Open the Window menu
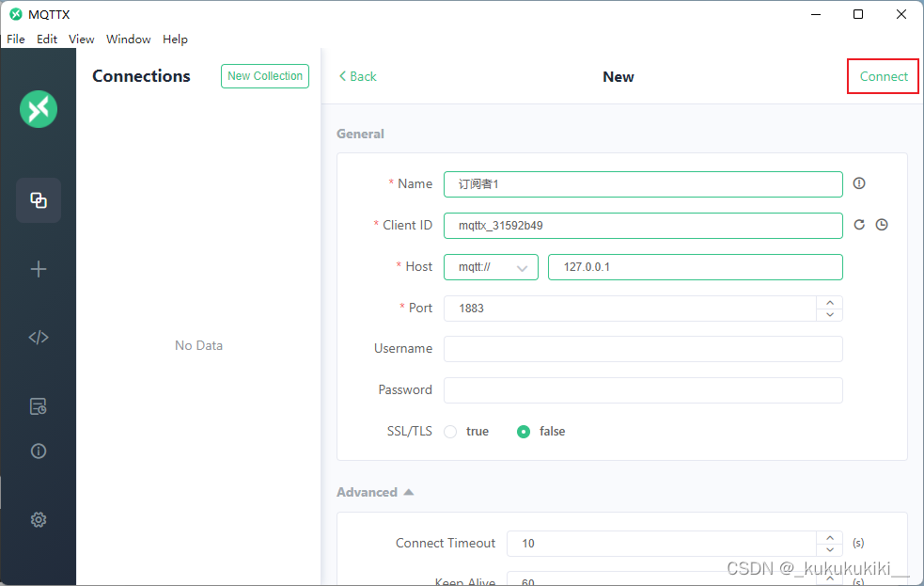The height and width of the screenshot is (586, 924). 129,39
